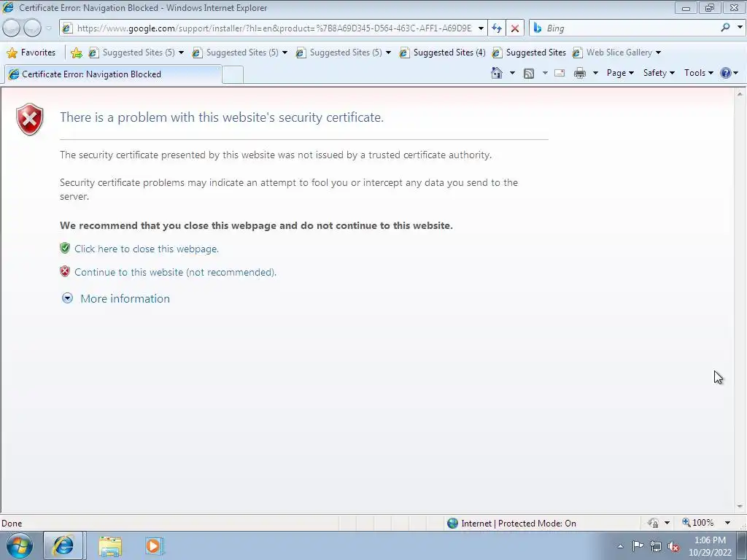The width and height of the screenshot is (747, 560).
Task: Click the Home icon in command bar
Action: coord(496,73)
